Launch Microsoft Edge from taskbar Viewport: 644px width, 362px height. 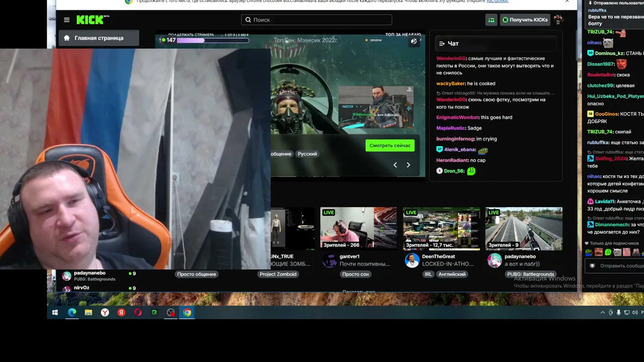tap(72, 312)
